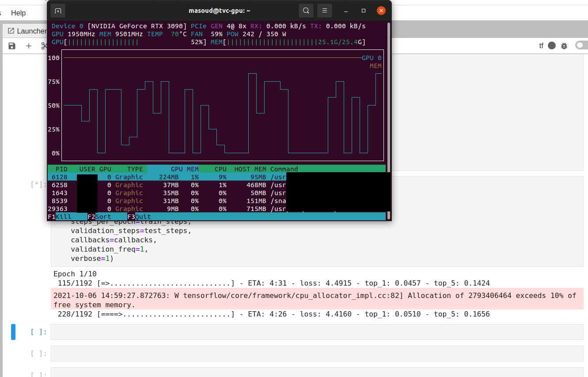This screenshot has width=588, height=377.
Task: Minimize the nvtop terminal window
Action: [x=346, y=11]
